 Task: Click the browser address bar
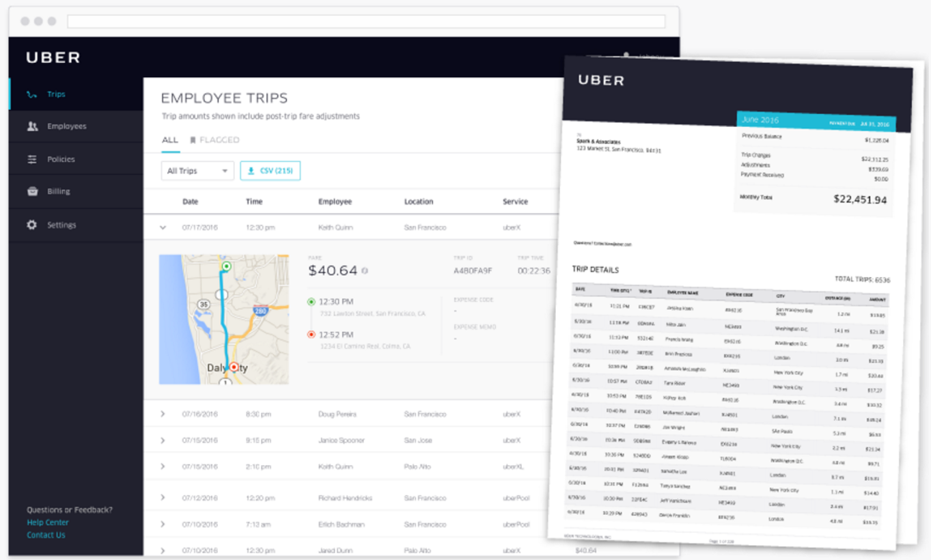pos(366,21)
